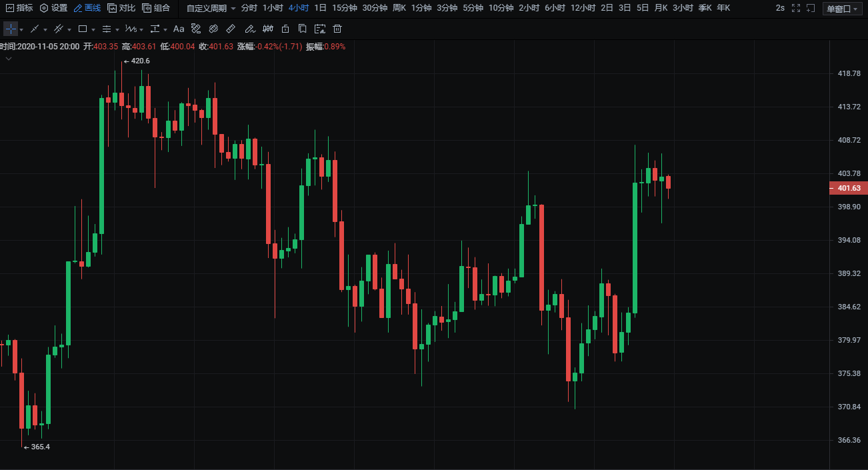Open the 指标 indicators panel
The height and width of the screenshot is (470, 868).
[x=19, y=8]
